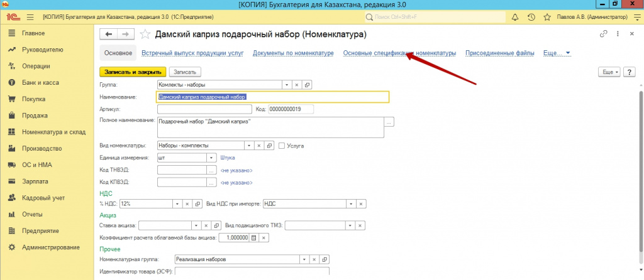Copy link to this form icon

(x=603, y=34)
